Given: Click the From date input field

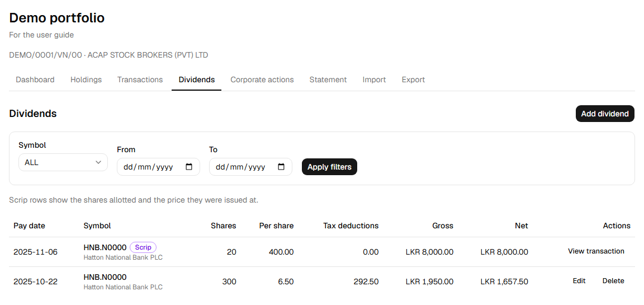Looking at the screenshot, I should click(x=159, y=167).
